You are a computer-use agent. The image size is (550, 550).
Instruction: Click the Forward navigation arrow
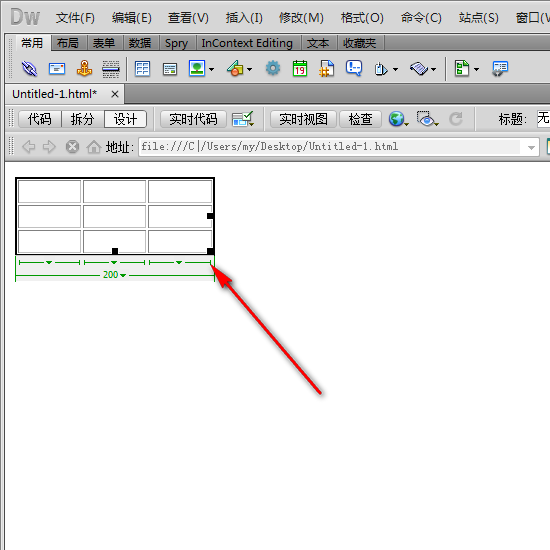point(49,147)
